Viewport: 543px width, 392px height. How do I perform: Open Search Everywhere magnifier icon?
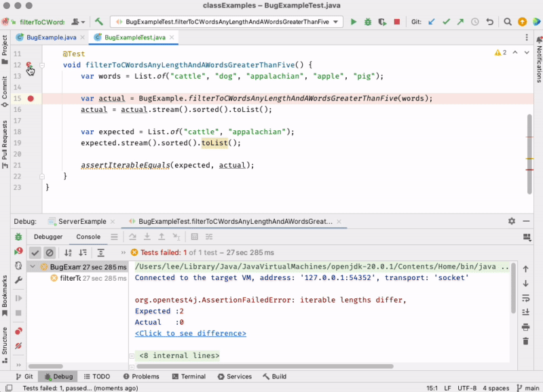pos(508,22)
